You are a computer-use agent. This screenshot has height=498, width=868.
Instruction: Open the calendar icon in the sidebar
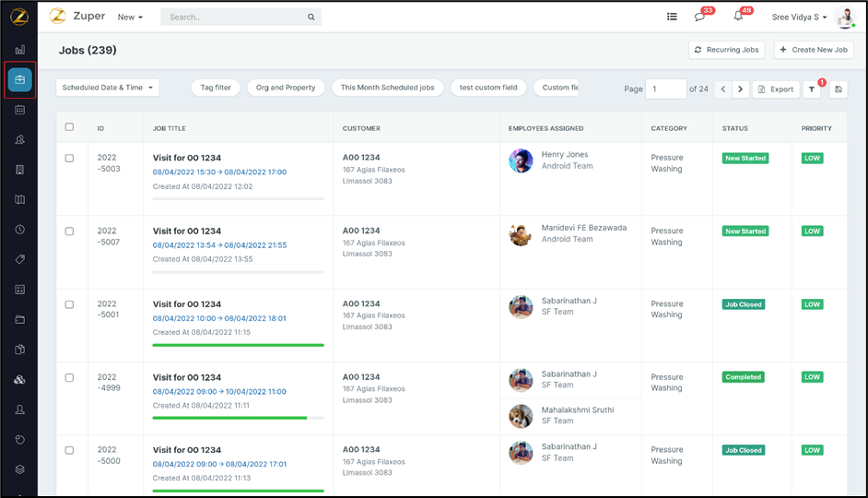(x=19, y=110)
